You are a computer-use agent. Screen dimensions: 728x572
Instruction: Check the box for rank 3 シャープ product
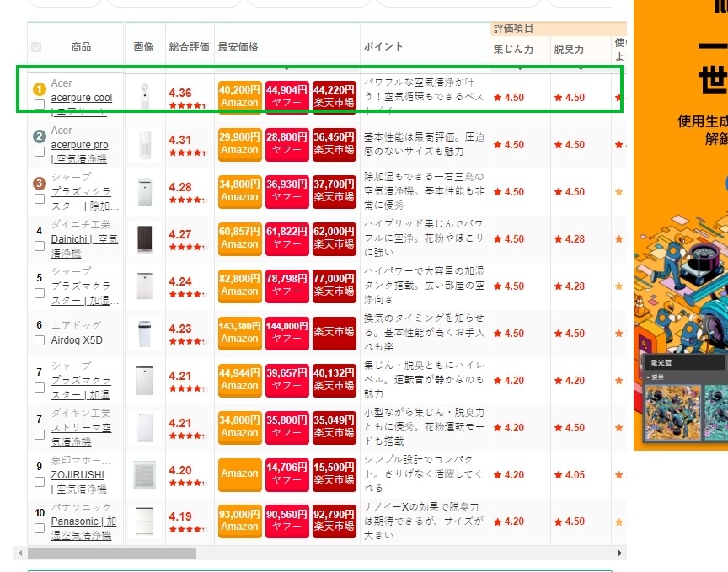40,199
